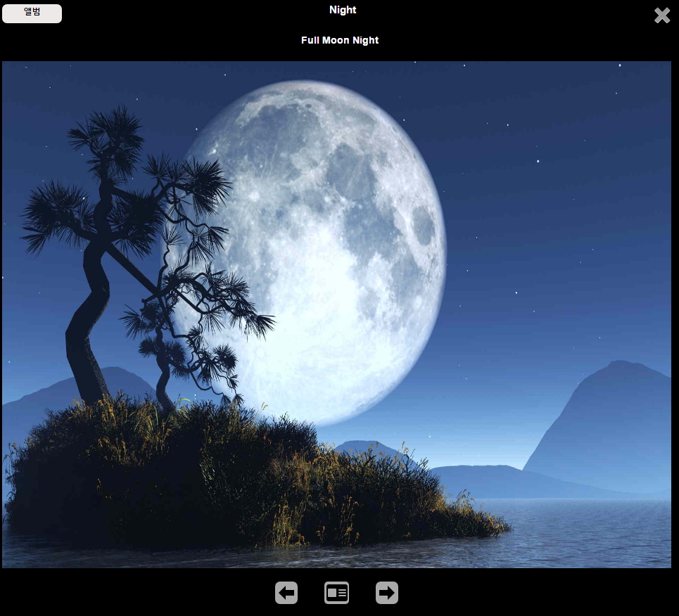Click the water at the photo's bottom right
Image resolution: width=679 pixels, height=616 pixels.
pos(598,534)
